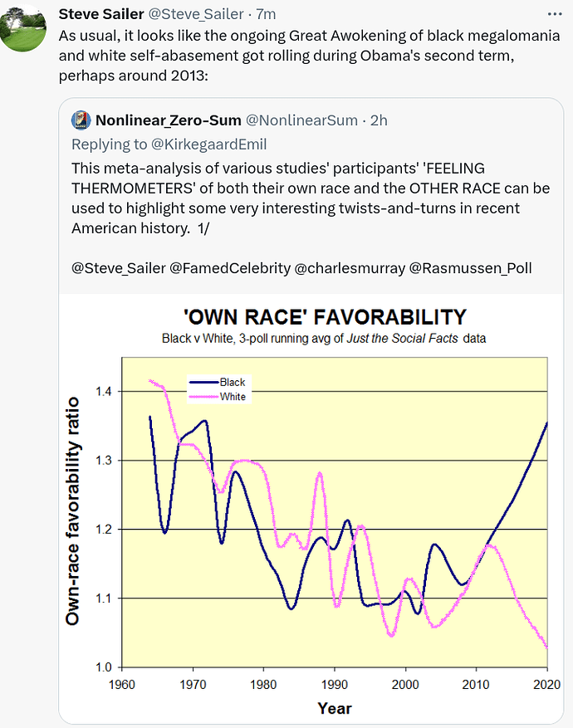
Task: Select the chart title 'OWN RACE' FAVORABILITY
Action: [x=325, y=317]
